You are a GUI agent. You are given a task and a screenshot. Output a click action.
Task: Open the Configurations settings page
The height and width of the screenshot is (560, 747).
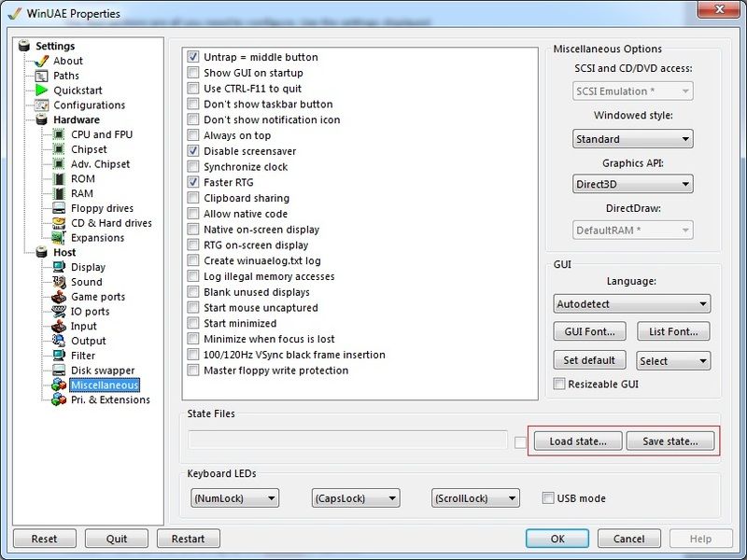click(89, 105)
